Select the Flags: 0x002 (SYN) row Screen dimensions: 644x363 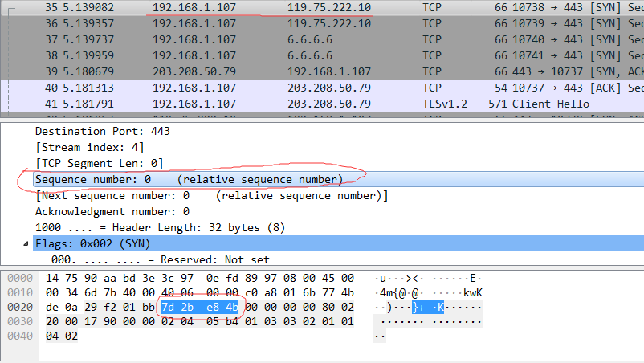click(338, 243)
